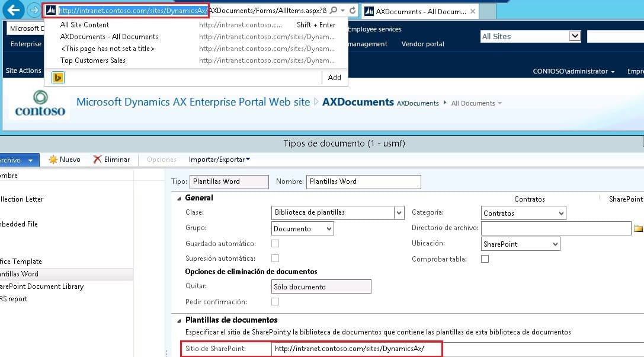Check the Comprobar tabla checkbox

pos(485,259)
